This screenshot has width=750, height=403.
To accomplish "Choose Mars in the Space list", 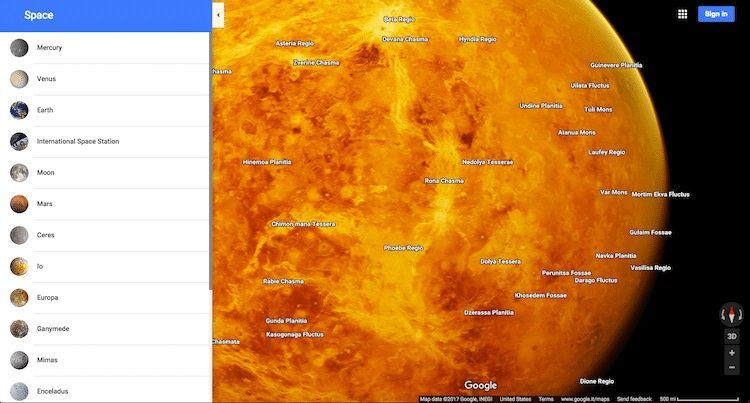I will 105,204.
